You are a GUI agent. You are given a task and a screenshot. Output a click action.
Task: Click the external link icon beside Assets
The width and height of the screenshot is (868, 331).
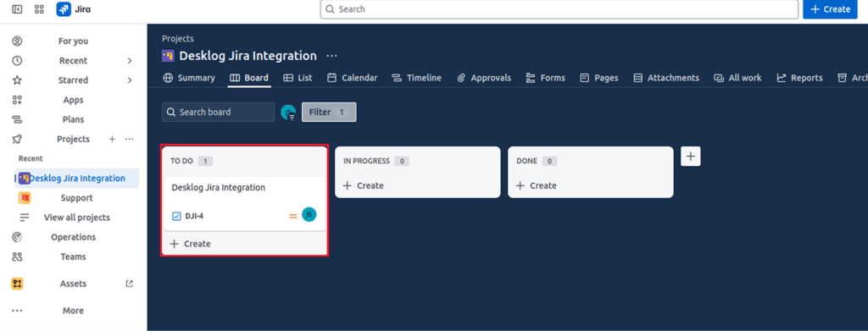130,284
